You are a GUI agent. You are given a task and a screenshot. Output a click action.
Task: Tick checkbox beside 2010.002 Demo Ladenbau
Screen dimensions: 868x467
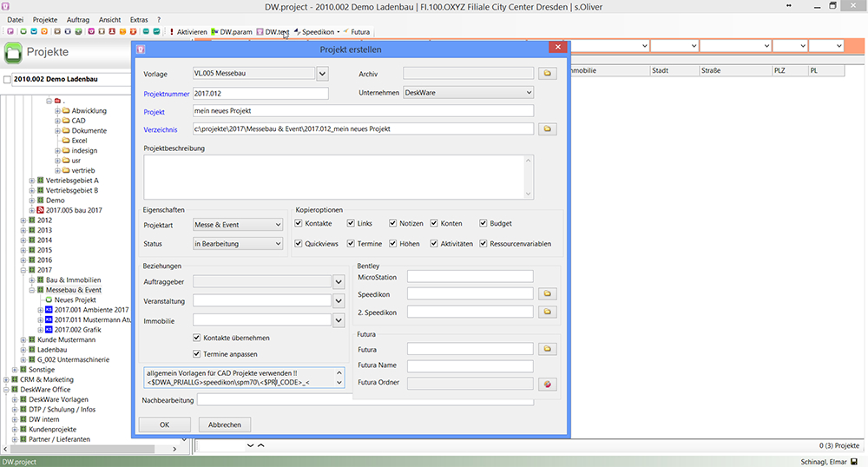click(7, 80)
